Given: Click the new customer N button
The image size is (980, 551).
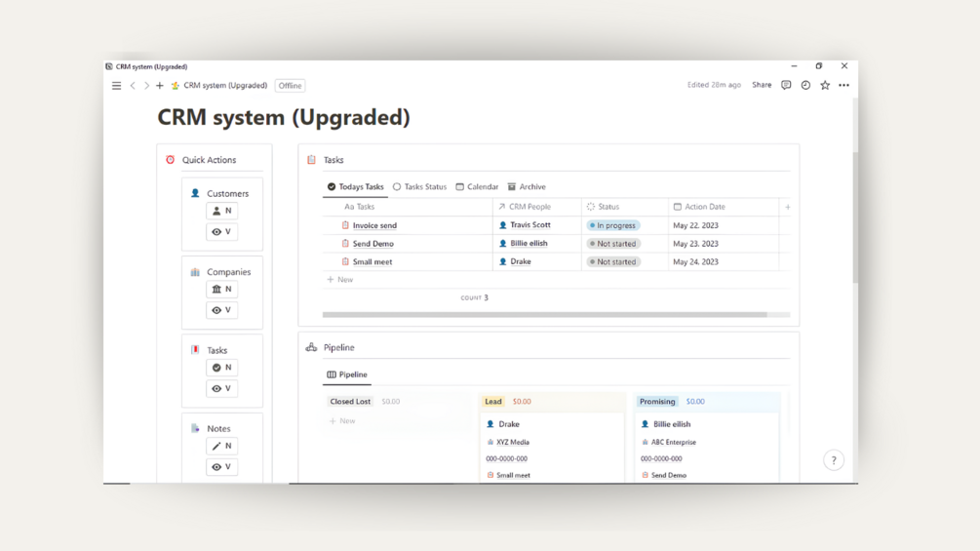Looking at the screenshot, I should (222, 212).
